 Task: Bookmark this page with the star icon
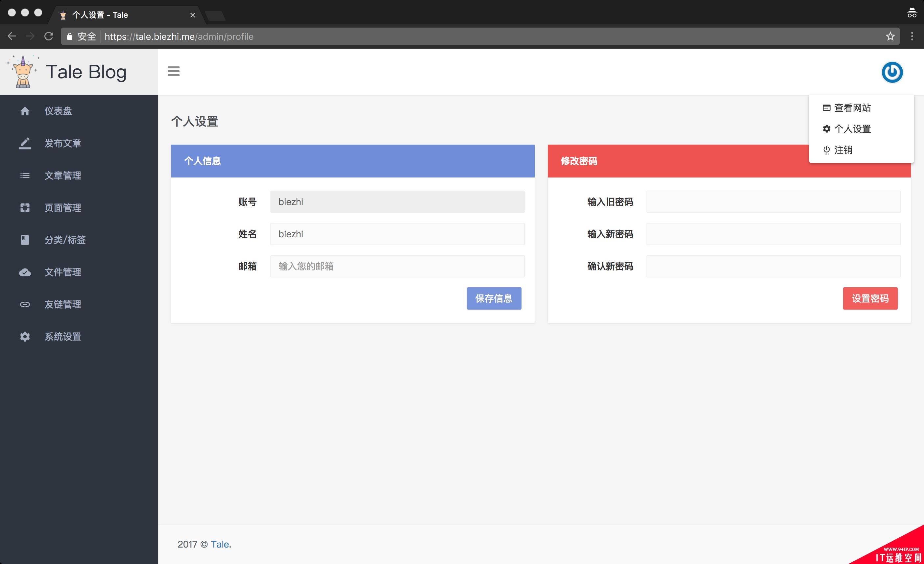pyautogui.click(x=890, y=36)
